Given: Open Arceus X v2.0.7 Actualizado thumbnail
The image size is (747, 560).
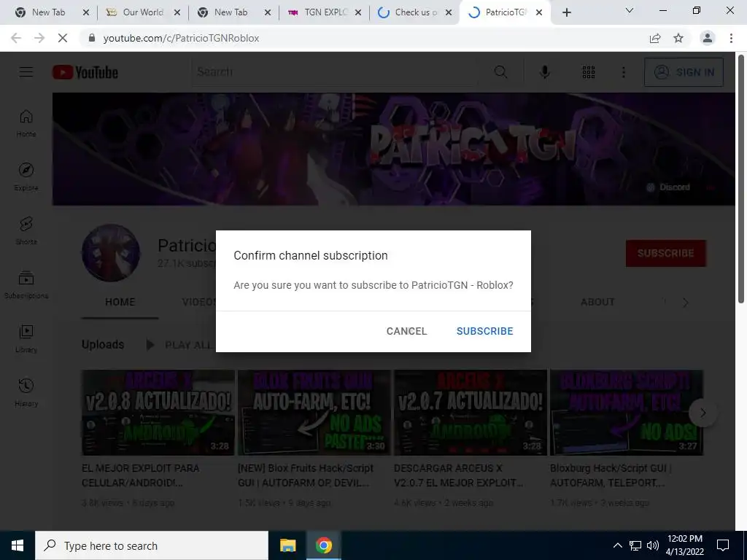Looking at the screenshot, I should tap(471, 413).
